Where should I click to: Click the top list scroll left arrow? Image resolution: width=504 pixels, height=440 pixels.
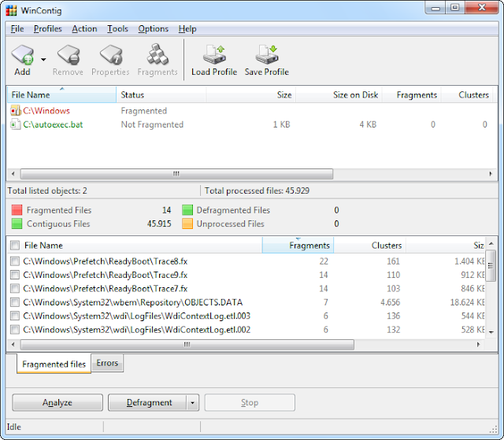click(x=13, y=174)
